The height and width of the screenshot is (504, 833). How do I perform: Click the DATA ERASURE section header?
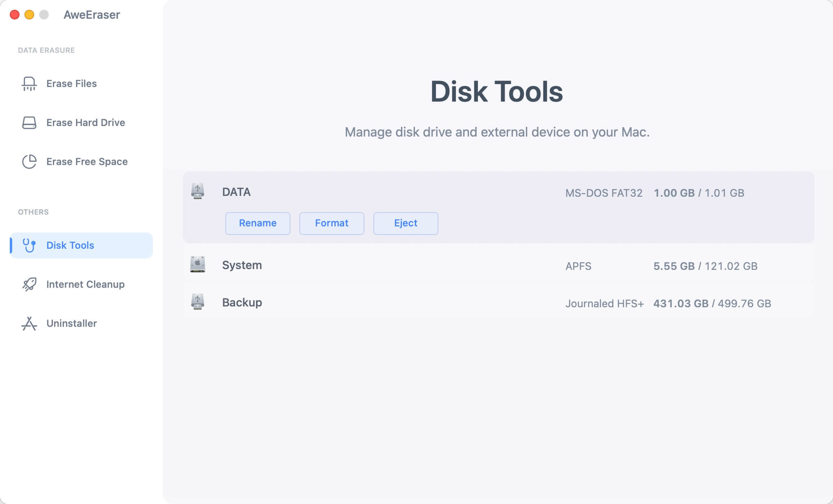[46, 50]
